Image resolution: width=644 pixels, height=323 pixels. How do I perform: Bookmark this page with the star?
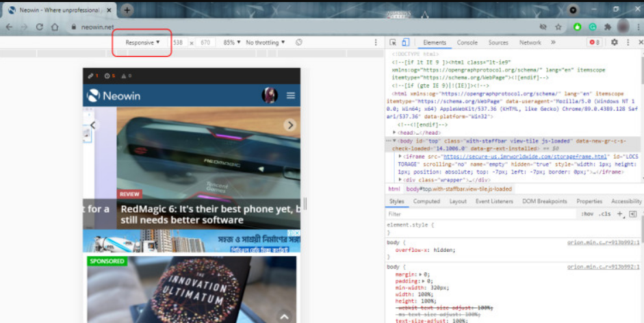pos(558,27)
